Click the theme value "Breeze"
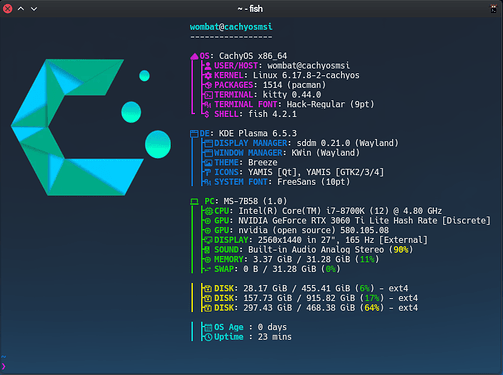The height and width of the screenshot is (375, 503). click(263, 163)
